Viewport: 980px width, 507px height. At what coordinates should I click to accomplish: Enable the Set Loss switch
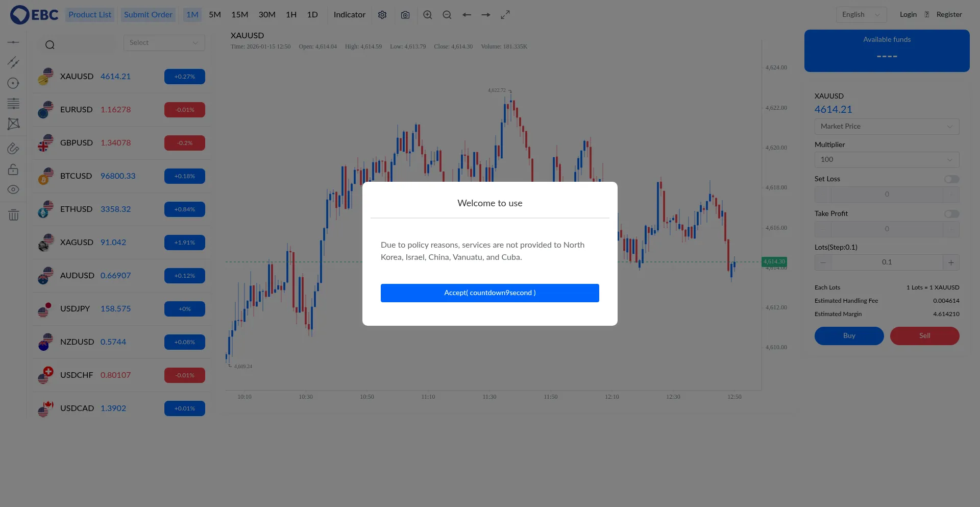(x=951, y=179)
